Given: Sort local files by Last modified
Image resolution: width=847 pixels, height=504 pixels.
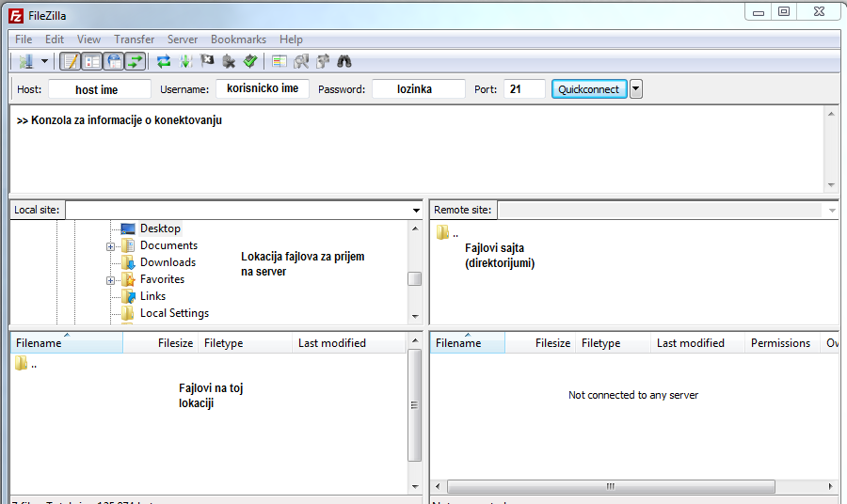Looking at the screenshot, I should click(349, 343).
